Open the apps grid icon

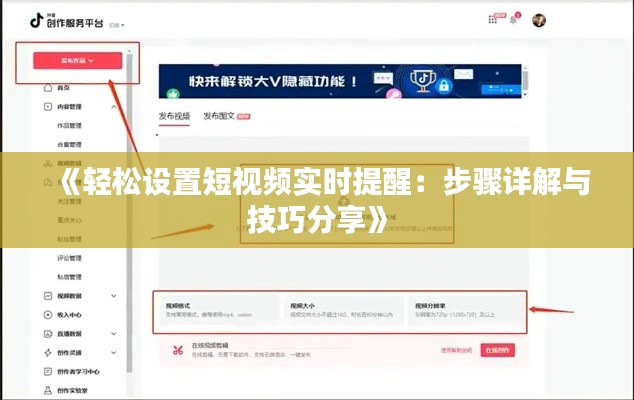(493, 19)
